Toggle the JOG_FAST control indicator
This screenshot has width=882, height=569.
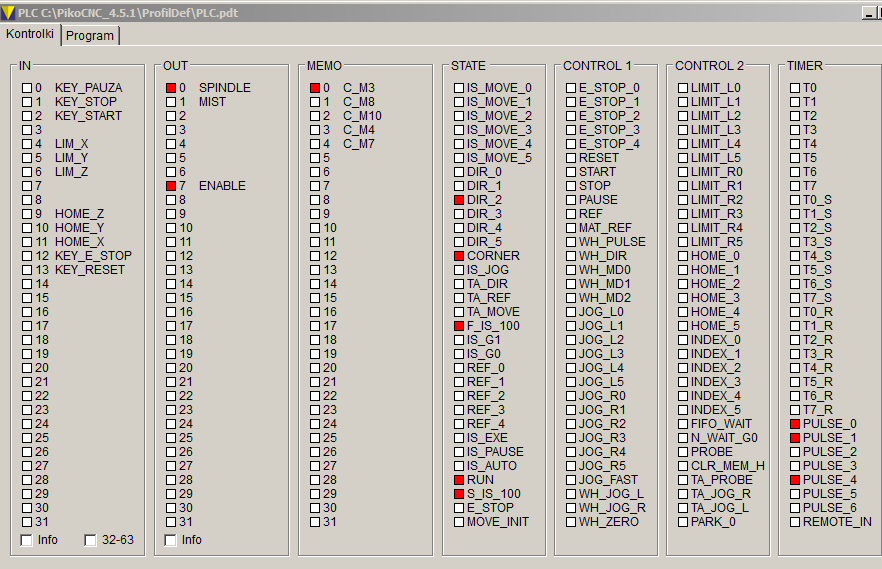click(x=571, y=480)
